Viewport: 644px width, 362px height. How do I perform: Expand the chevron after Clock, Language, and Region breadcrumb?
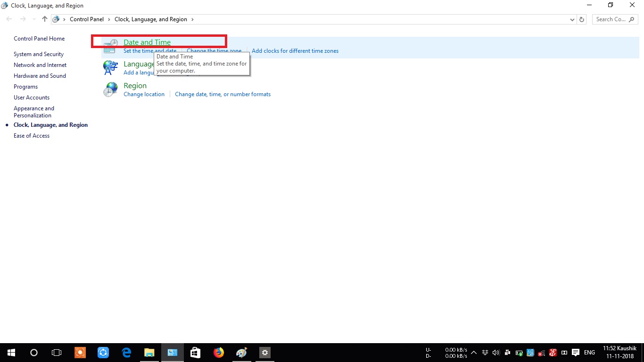[x=192, y=19]
